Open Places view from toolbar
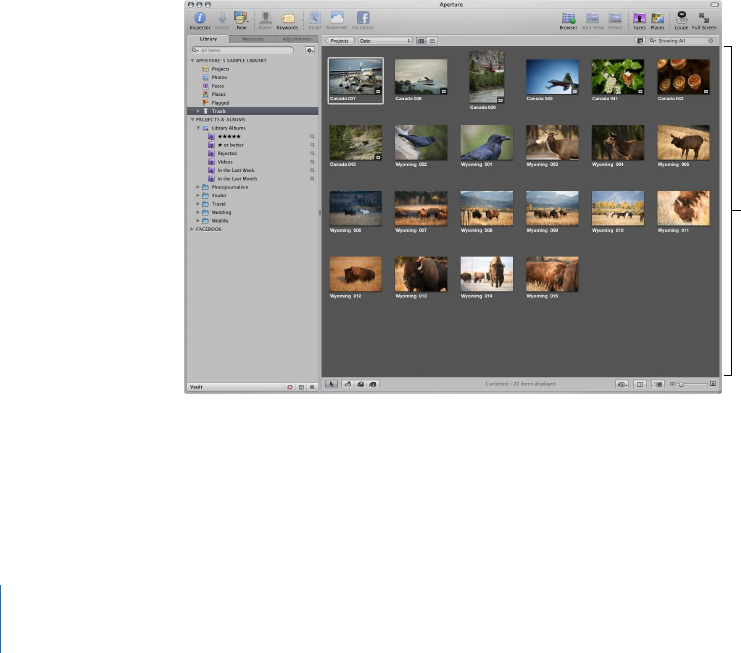The image size is (741, 653). click(657, 20)
